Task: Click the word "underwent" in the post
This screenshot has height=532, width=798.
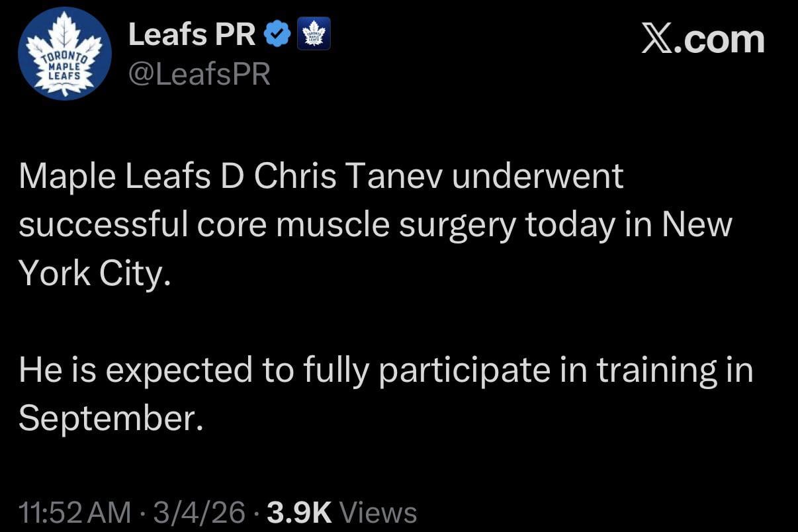Action: pyautogui.click(x=538, y=176)
